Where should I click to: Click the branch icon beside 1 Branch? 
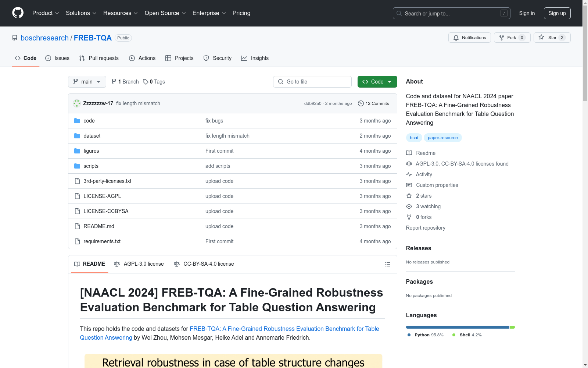point(114,82)
